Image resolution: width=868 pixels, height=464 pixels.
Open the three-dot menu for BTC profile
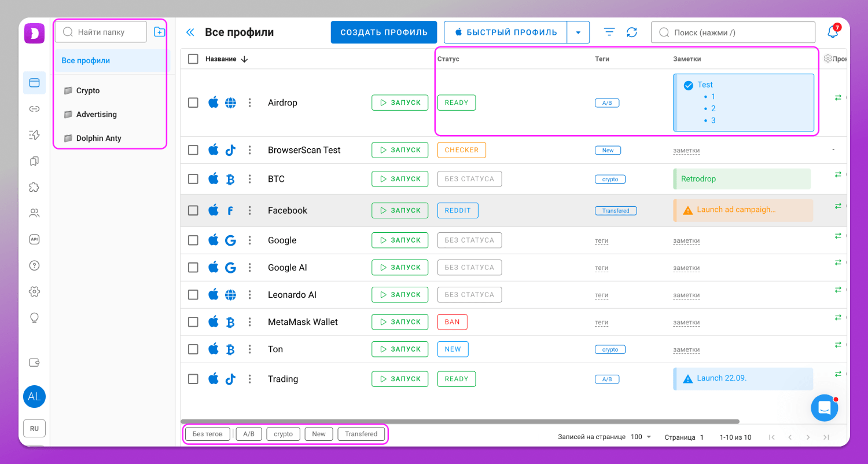[x=250, y=179]
